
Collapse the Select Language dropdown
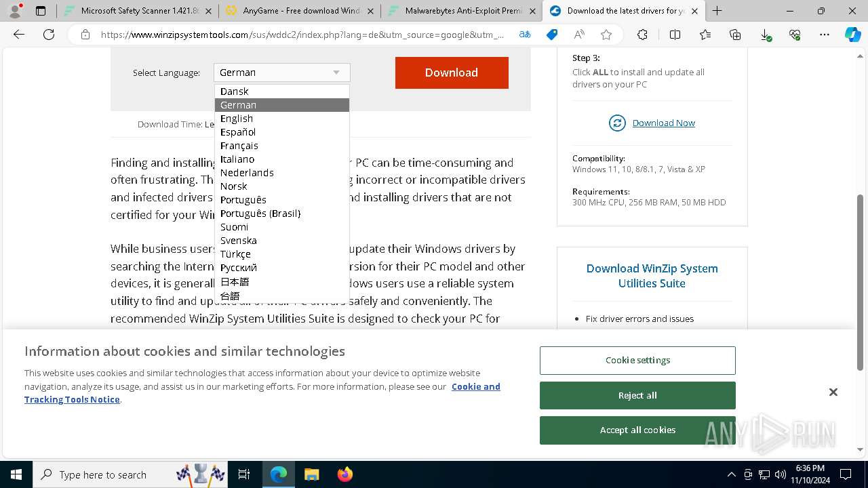[x=282, y=73]
